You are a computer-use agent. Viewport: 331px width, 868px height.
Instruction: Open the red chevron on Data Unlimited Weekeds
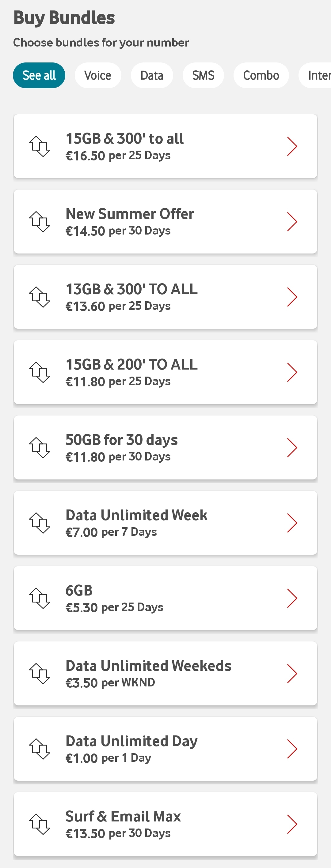[x=292, y=674]
